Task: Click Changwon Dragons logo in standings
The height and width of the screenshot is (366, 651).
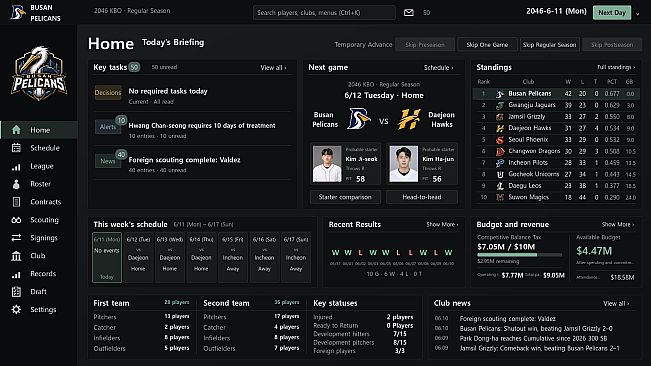Action: (500, 151)
